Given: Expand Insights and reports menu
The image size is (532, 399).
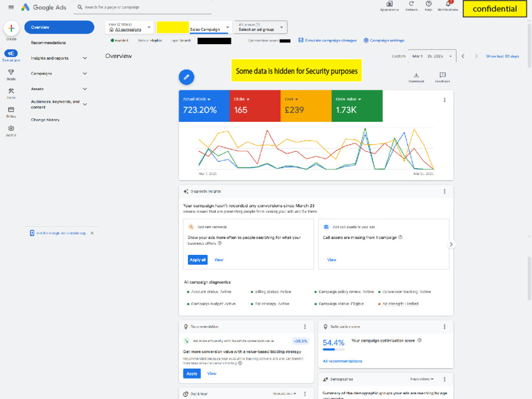Looking at the screenshot, I should tap(85, 58).
